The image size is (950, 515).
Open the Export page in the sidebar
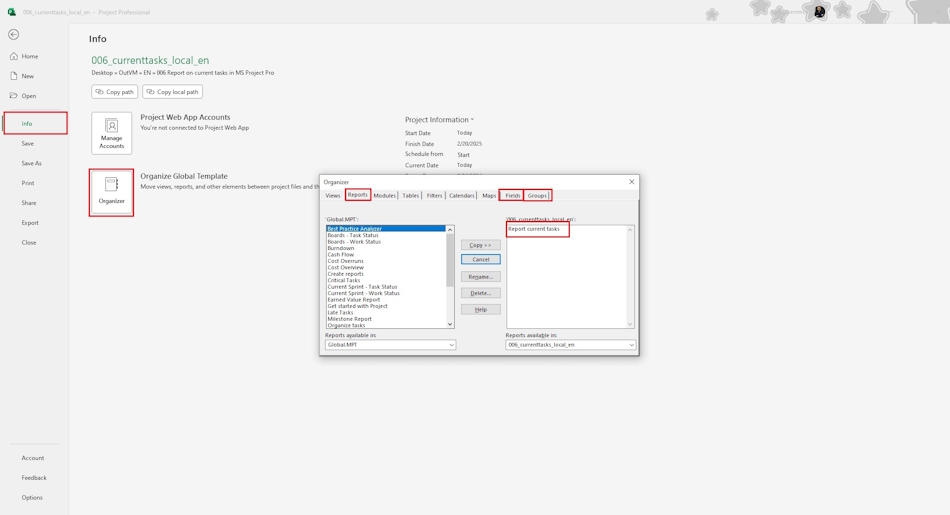click(x=30, y=223)
